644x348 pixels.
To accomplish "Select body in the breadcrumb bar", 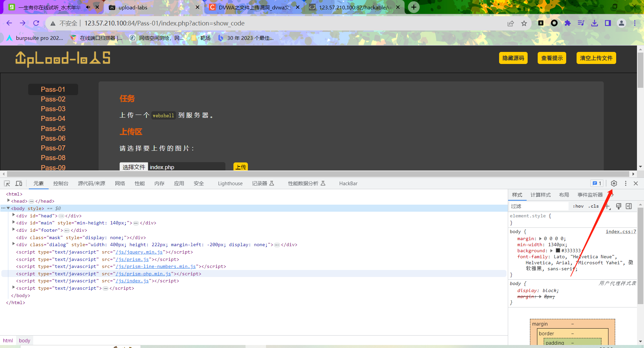I will (x=24, y=340).
